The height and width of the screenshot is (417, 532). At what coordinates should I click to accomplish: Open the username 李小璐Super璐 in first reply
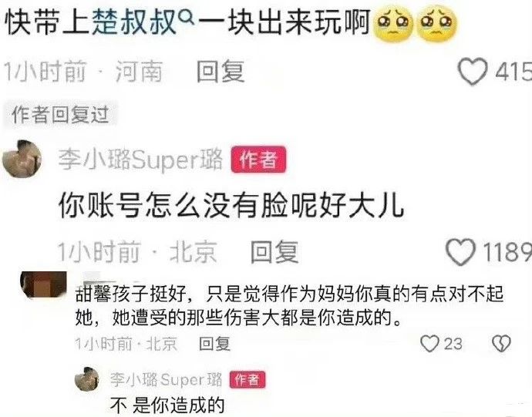click(140, 160)
